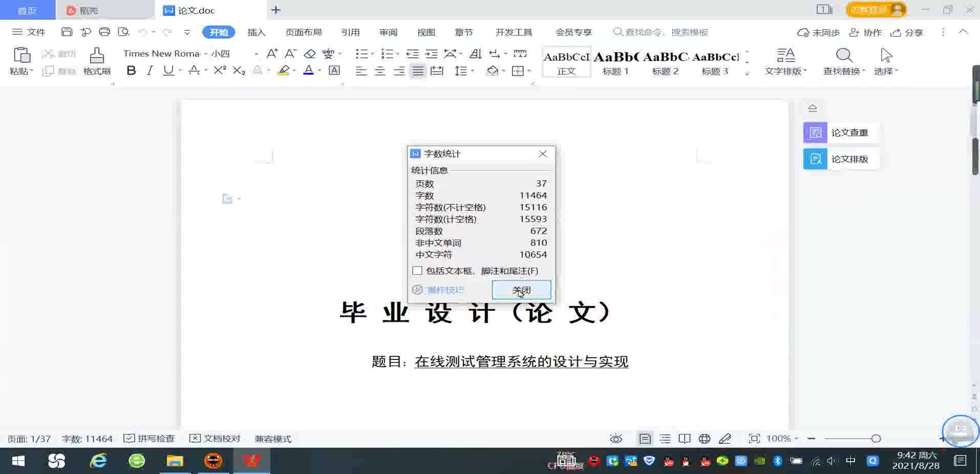
Task: Click the zoom slider handle
Action: point(876,439)
